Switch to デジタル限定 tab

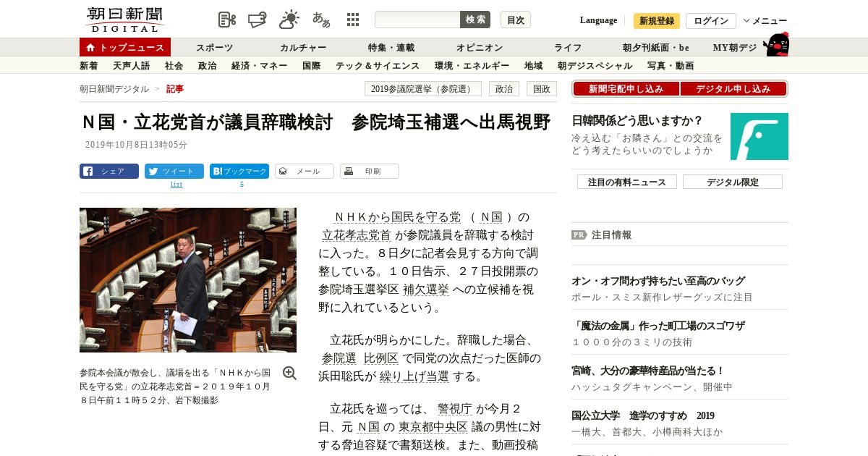click(x=733, y=182)
